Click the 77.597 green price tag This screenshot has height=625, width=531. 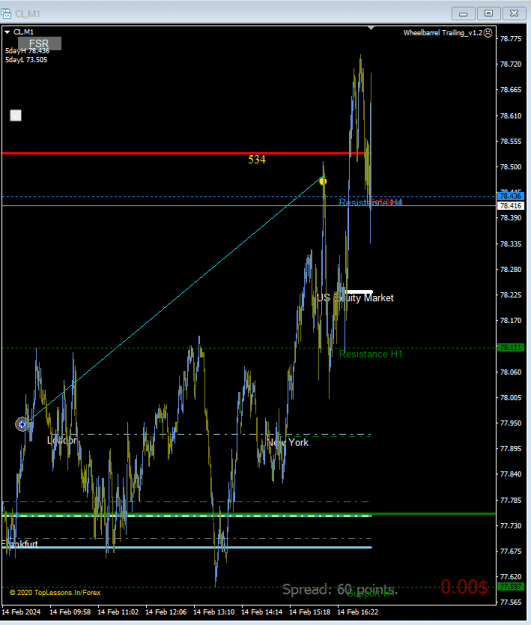pyautogui.click(x=510, y=587)
